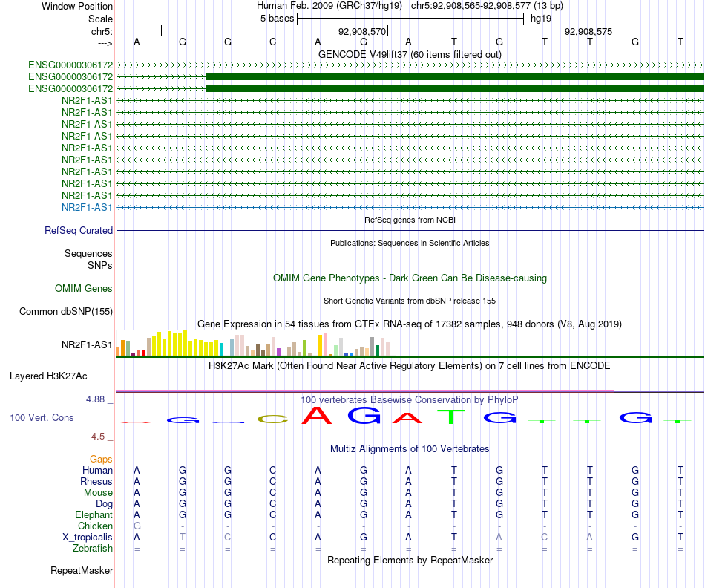Click the Layered H3K27Ac label

[x=48, y=376]
